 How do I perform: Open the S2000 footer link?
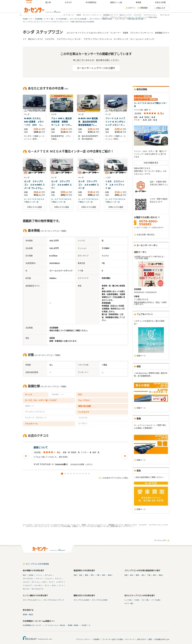coord(31,575)
